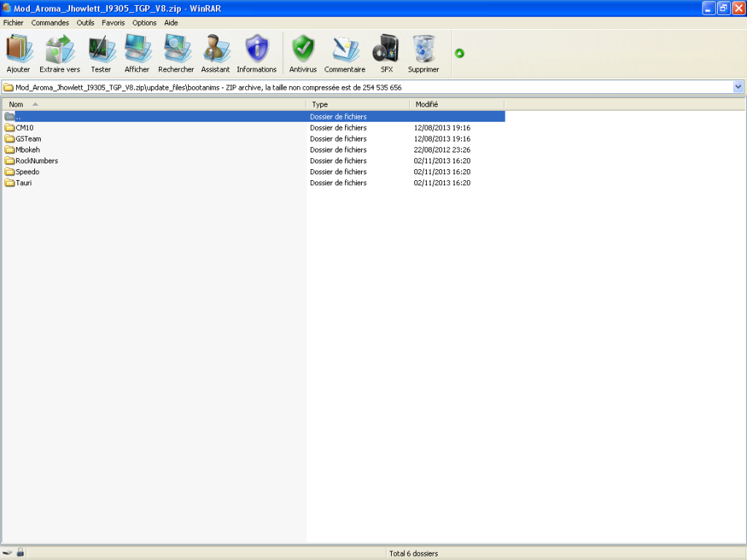This screenshot has width=747, height=560.
Task: Open the Commandes menu
Action: [x=50, y=23]
